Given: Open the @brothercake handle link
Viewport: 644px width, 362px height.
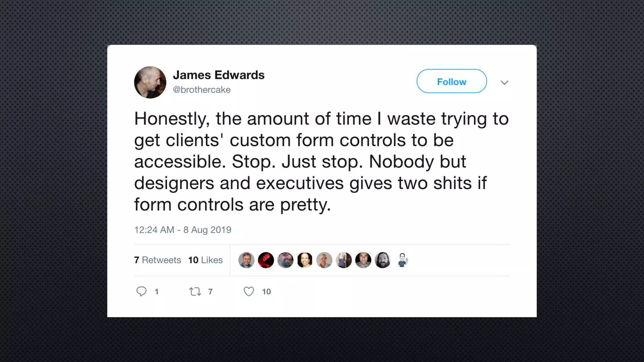Looking at the screenshot, I should (202, 90).
